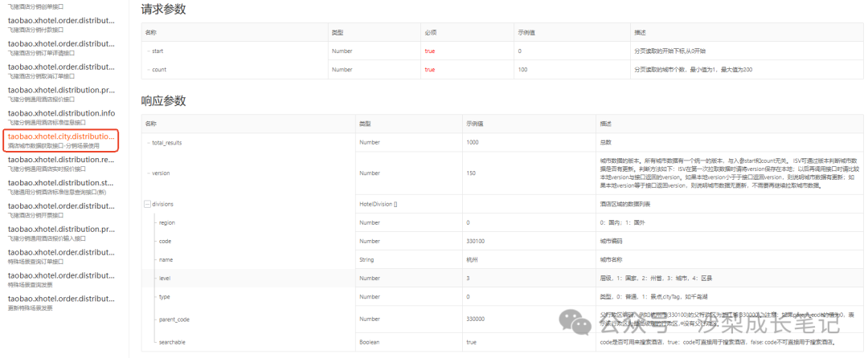
Task: Select the type parameter name
Action: [x=165, y=297]
